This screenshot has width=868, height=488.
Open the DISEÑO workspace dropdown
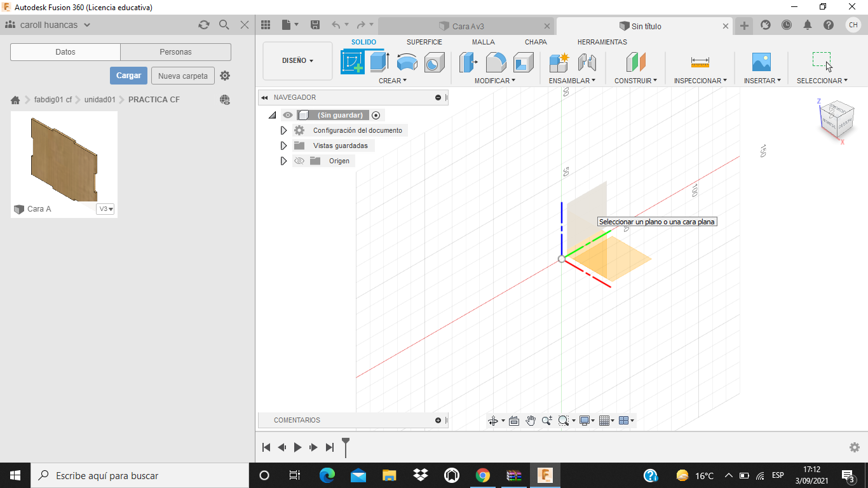click(297, 61)
